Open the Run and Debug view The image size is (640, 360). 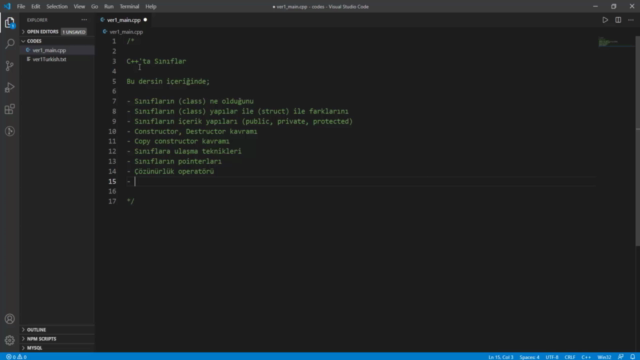(10, 87)
